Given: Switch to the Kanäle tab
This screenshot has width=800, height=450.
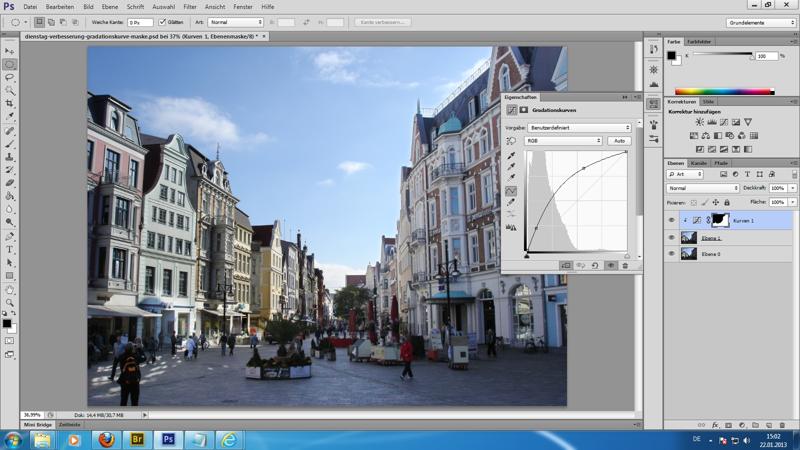Looking at the screenshot, I should pos(699,163).
